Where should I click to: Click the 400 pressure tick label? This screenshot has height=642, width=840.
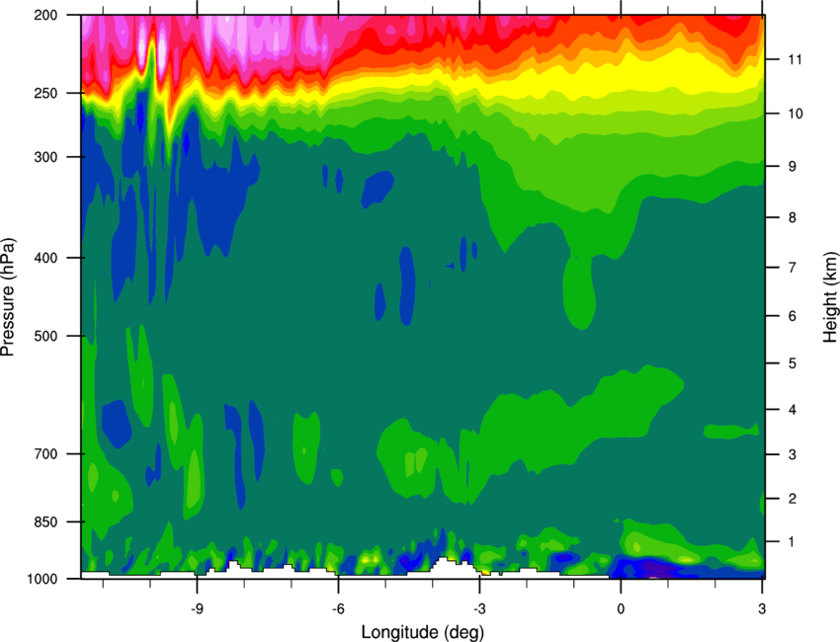coord(45,258)
